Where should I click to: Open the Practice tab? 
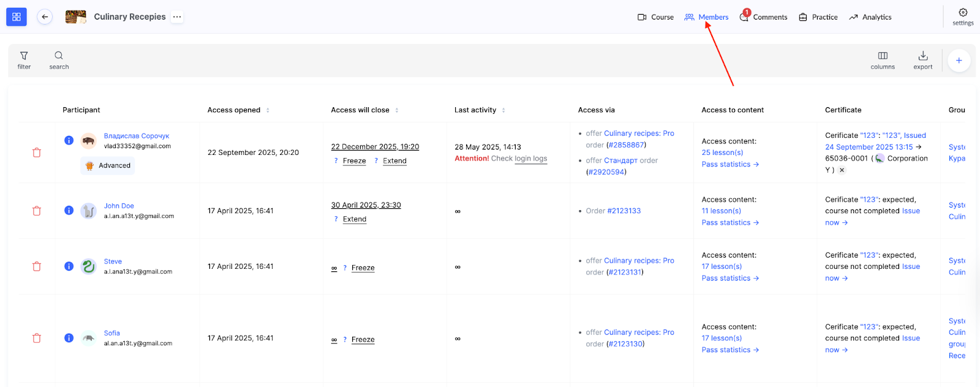coord(818,17)
